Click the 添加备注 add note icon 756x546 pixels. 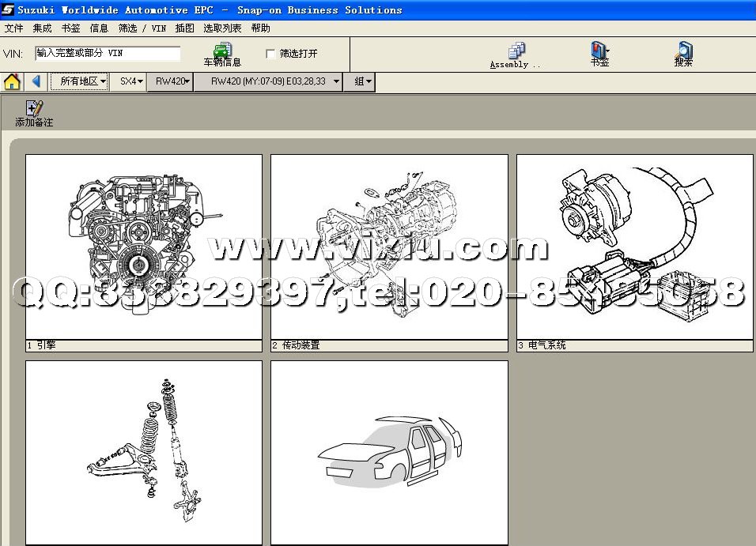(x=34, y=110)
